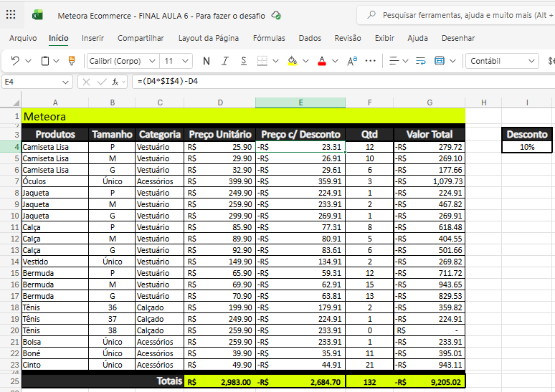Image resolution: width=555 pixels, height=392 pixels.
Task: Confirm formula entry checkmark
Action: 102,82
